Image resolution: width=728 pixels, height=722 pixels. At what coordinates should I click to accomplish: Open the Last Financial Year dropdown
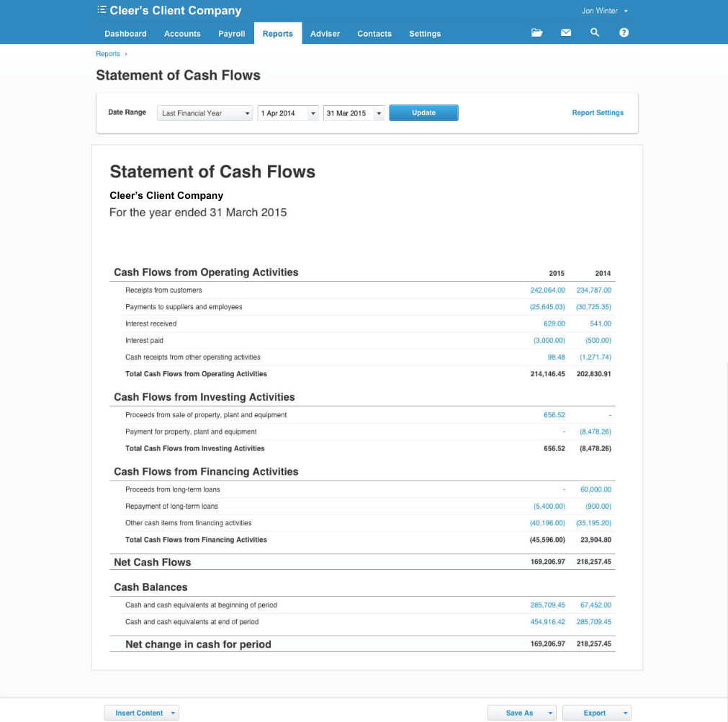(x=205, y=113)
